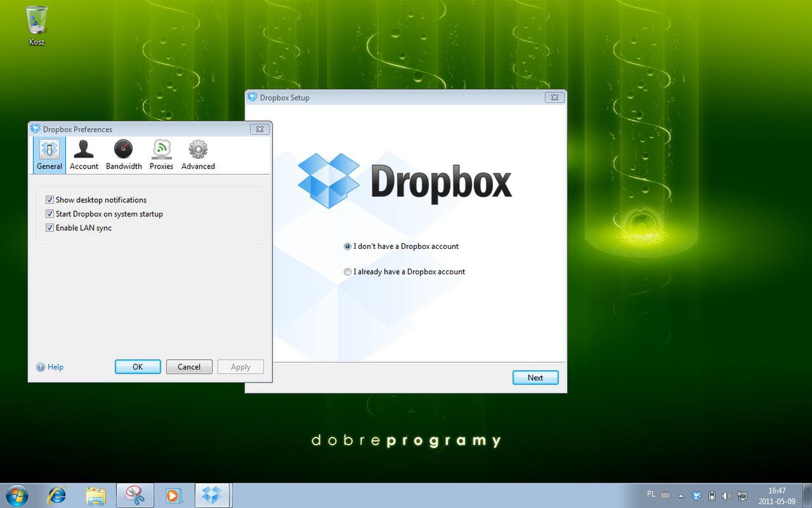Select the General settings icon

pyautogui.click(x=49, y=154)
